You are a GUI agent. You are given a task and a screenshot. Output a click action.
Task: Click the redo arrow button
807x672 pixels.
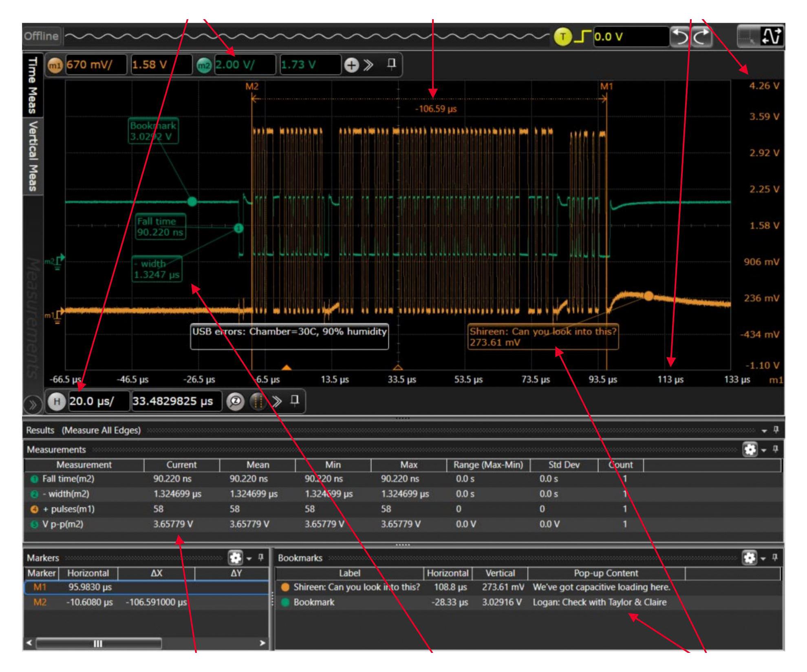(x=702, y=37)
